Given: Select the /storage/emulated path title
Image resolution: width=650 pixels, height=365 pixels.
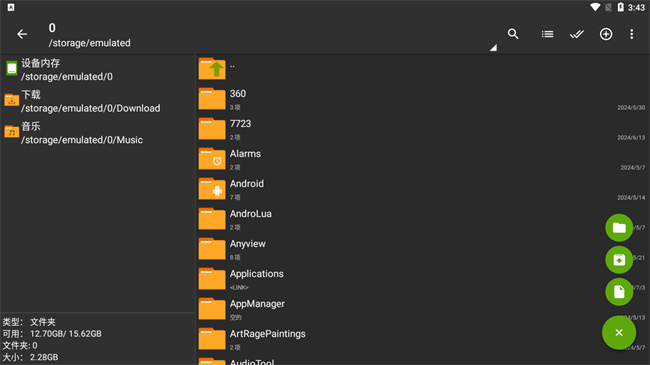Looking at the screenshot, I should click(x=90, y=43).
